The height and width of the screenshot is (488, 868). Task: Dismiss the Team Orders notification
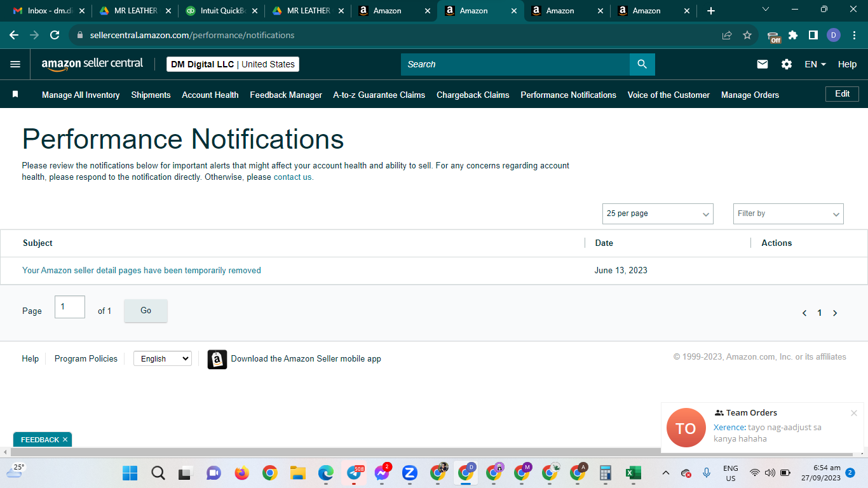coord(854,413)
